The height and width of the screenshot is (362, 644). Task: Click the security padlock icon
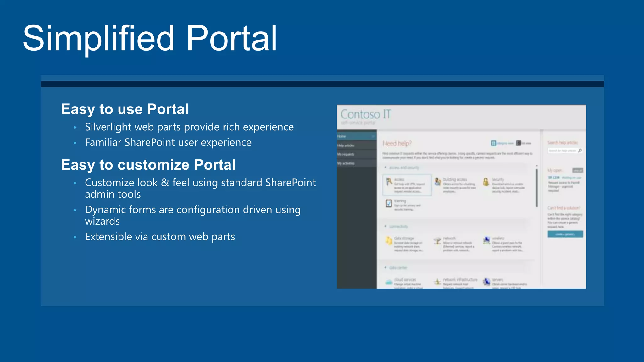point(486,182)
